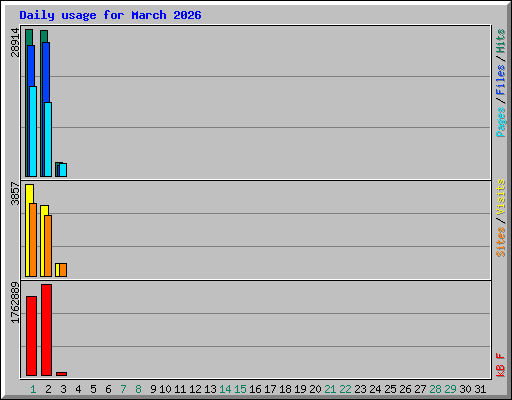Click the cyan Pages bar for day 3
Viewport: 512px width, 400px height.
coord(63,170)
